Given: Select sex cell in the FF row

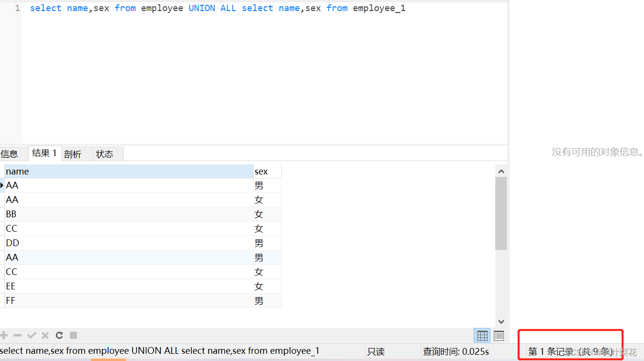Looking at the screenshot, I should (x=267, y=301).
